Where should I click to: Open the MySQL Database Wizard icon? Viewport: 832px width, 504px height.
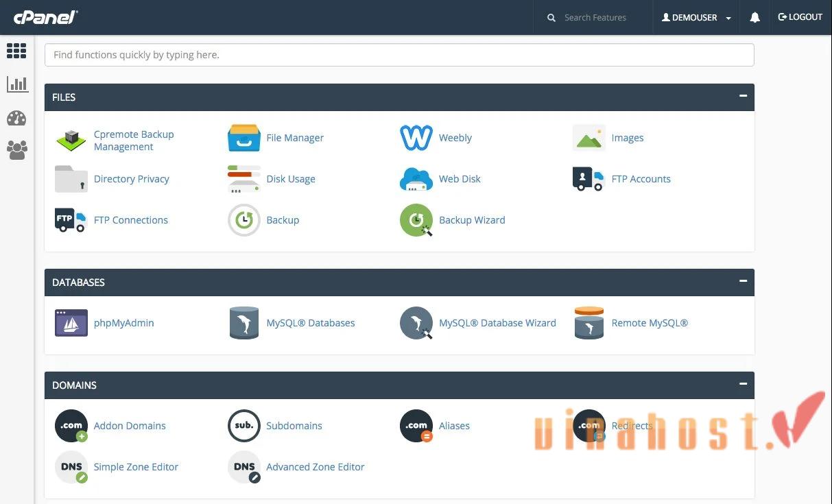coord(416,323)
